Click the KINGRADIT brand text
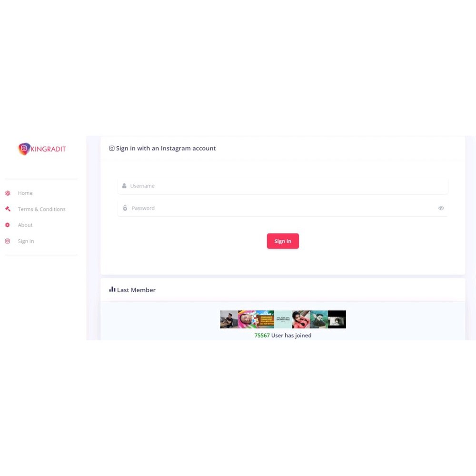 click(x=48, y=149)
